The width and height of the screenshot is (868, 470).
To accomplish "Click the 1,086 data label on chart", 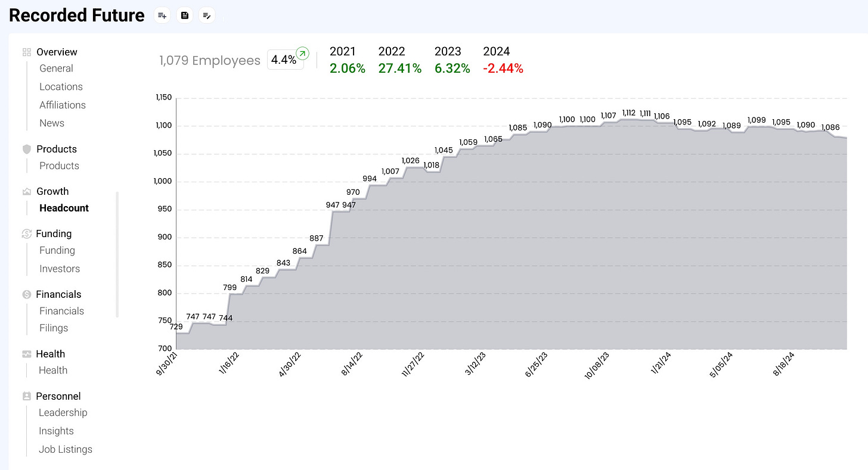I will (830, 127).
